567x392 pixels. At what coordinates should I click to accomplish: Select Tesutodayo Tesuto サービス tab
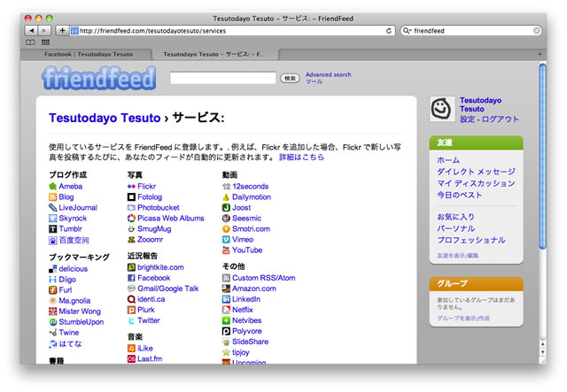pos(214,54)
